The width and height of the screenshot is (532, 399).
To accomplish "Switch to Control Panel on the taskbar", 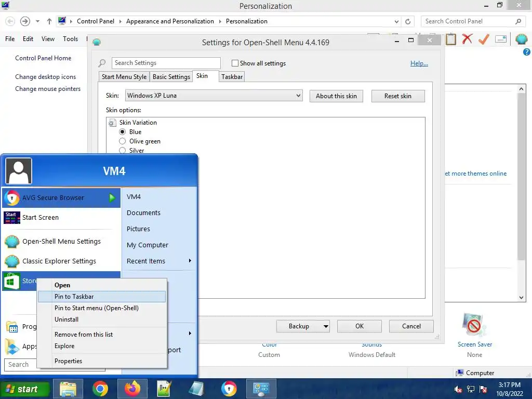I will coord(261,389).
